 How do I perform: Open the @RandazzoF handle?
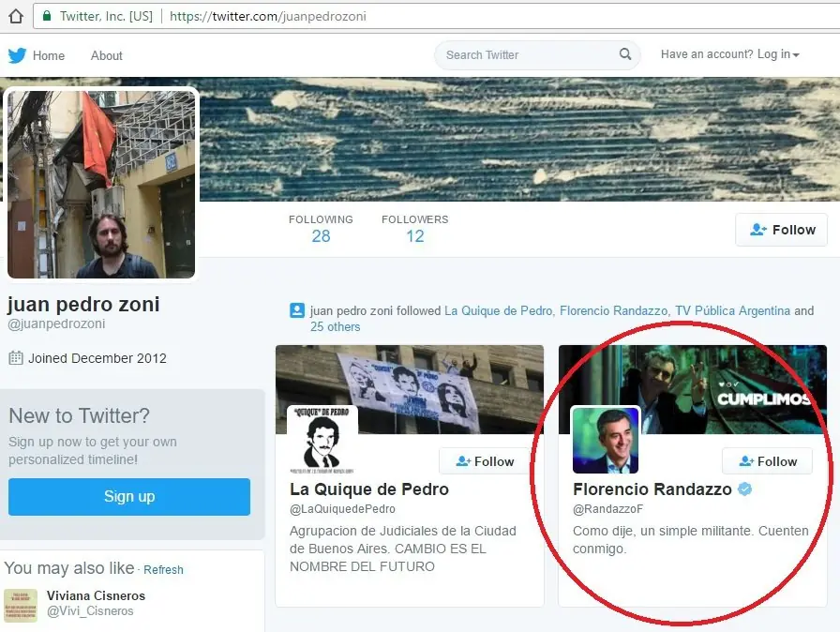607,509
